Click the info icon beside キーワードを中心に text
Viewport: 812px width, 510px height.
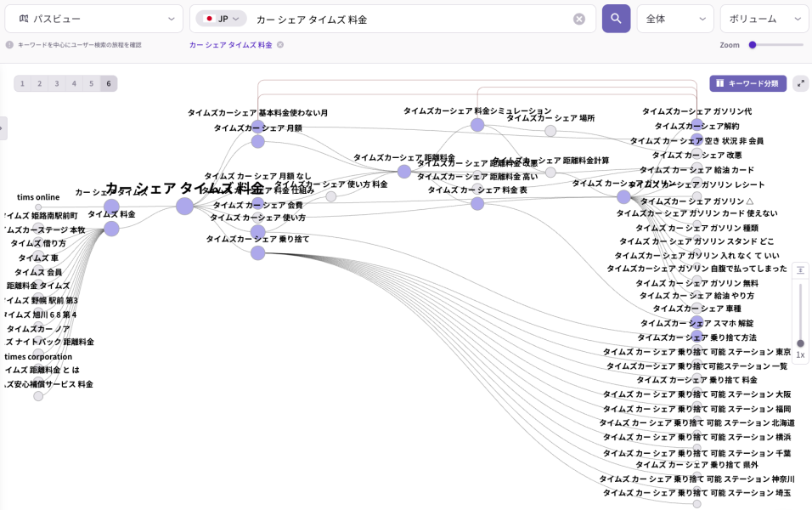click(9, 44)
